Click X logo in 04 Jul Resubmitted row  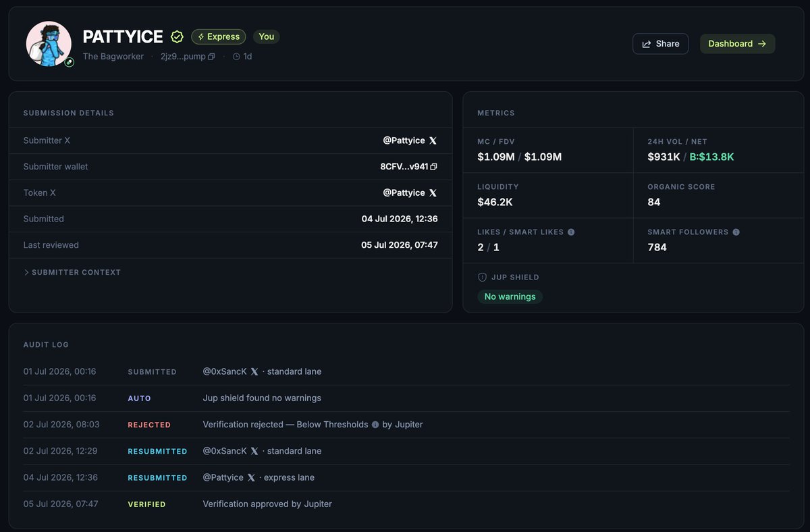pos(251,477)
